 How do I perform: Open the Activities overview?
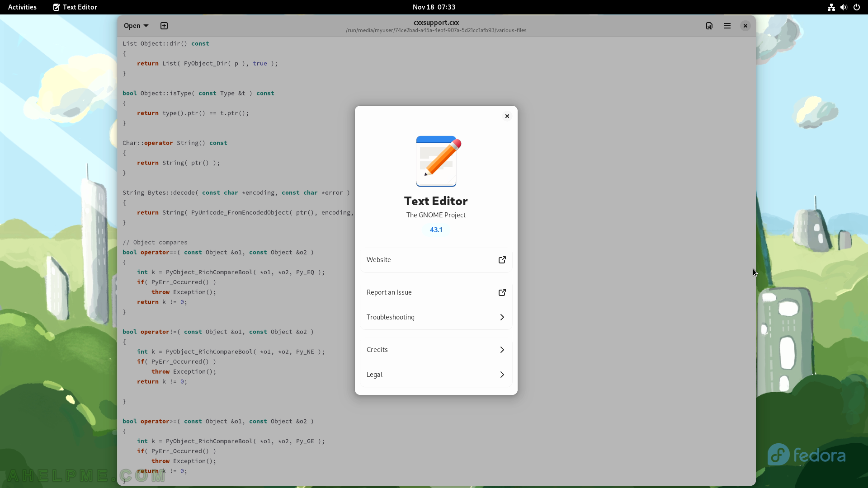pyautogui.click(x=22, y=7)
